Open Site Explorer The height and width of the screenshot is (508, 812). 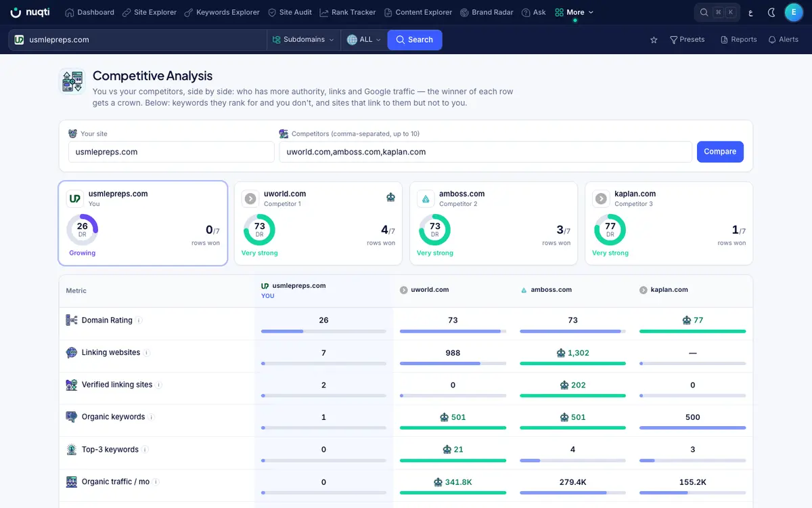point(150,12)
